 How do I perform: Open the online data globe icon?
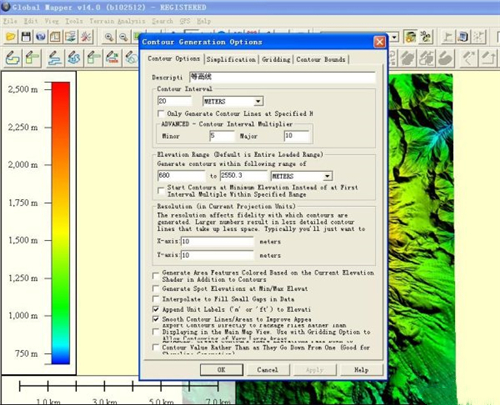pos(41,36)
